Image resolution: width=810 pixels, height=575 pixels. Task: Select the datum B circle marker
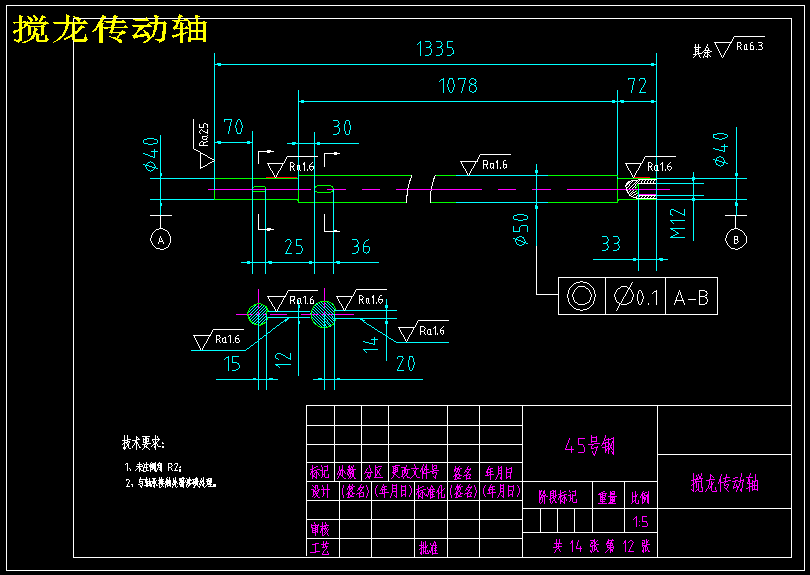[x=736, y=240]
